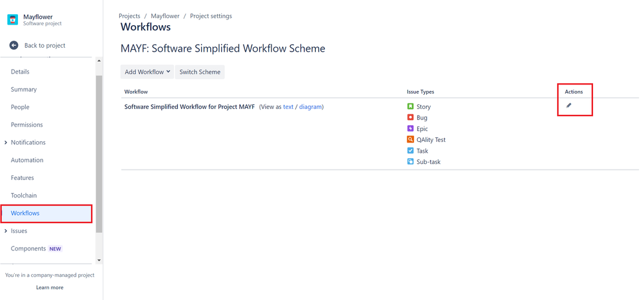Viewport: 644px width, 300px height.
Task: Expand the Issues sidebar section
Action: coord(6,231)
